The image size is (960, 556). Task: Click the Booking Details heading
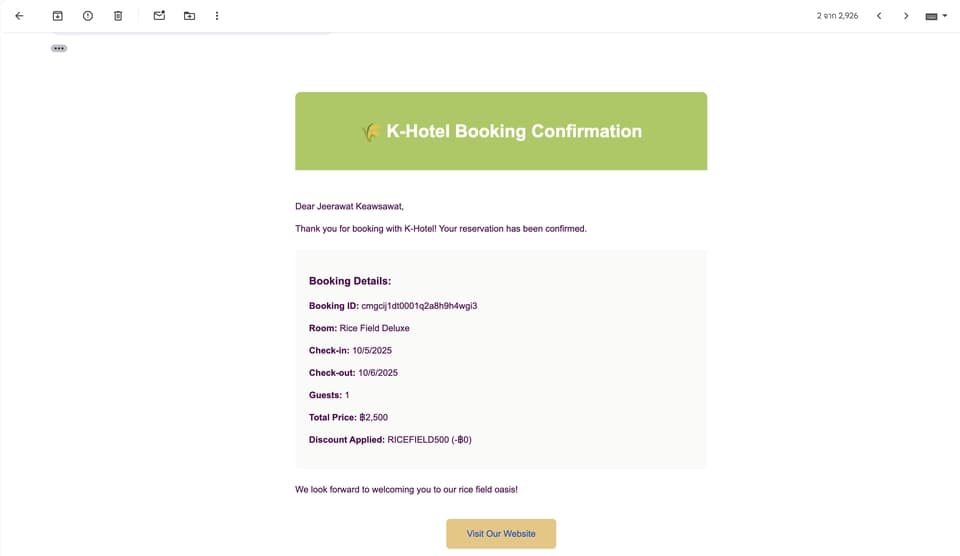pos(350,281)
